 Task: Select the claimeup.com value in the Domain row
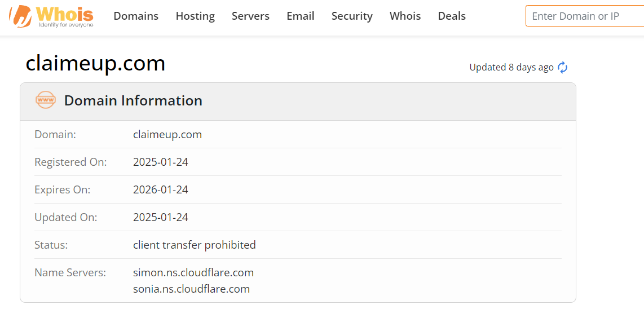click(x=167, y=135)
